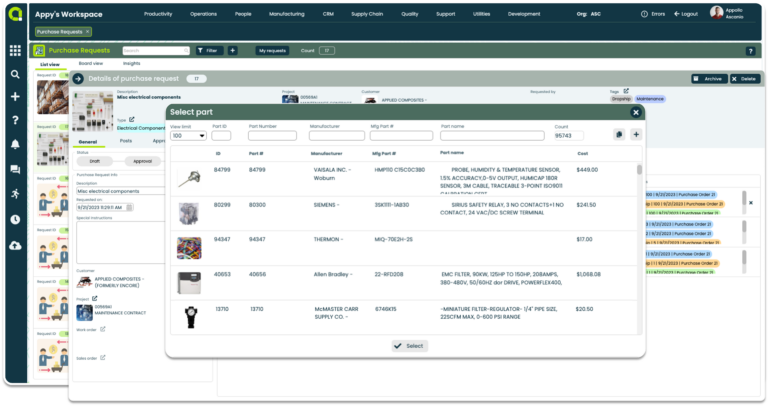Click the back arrow on purchase request details
The image size is (768, 406).
pyautogui.click(x=78, y=79)
